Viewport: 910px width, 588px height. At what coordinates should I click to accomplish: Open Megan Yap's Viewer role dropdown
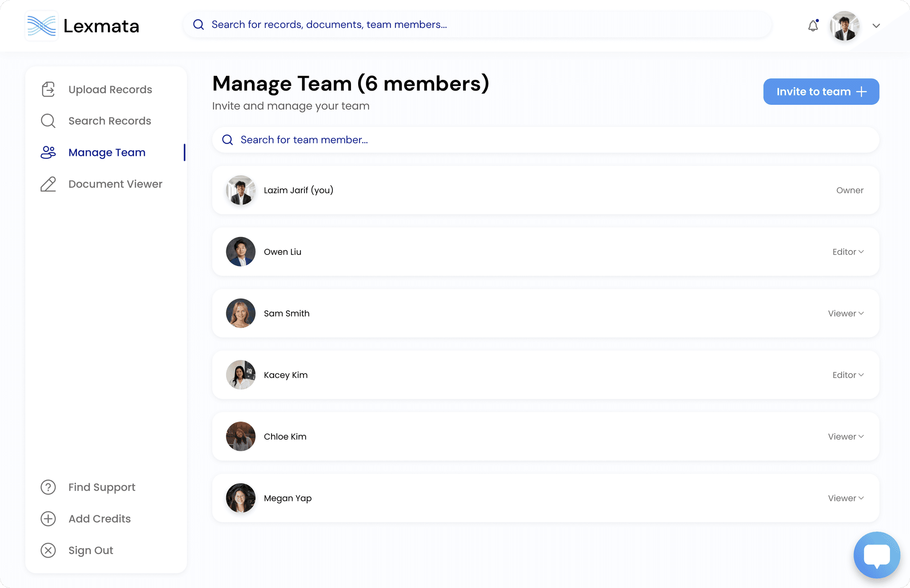click(846, 498)
